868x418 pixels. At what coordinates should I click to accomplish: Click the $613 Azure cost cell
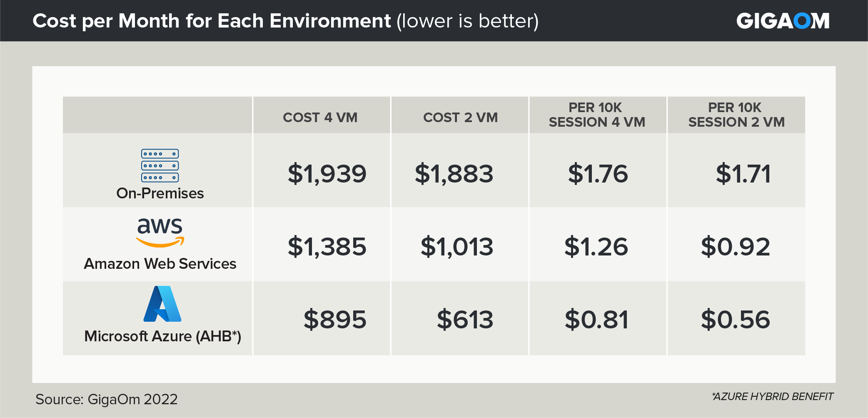pyautogui.click(x=465, y=320)
